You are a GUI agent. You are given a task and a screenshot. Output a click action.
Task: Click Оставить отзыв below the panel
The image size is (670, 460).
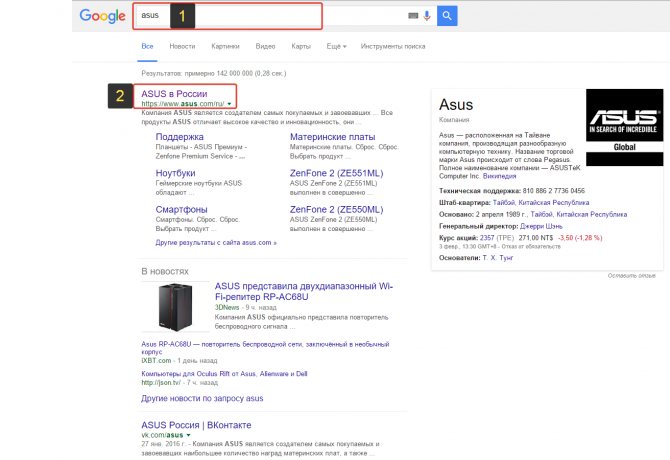tap(632, 276)
